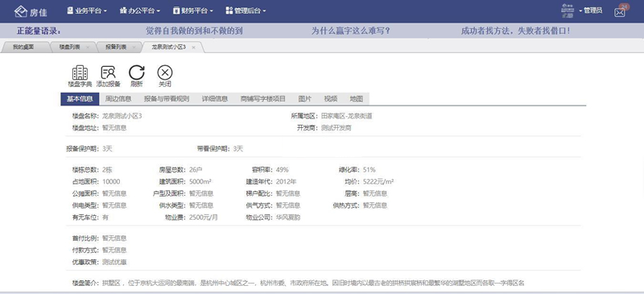Image resolution: width=644 pixels, height=294 pixels.
Task: Open the 商铺写字楼项目 tab
Action: [263, 99]
